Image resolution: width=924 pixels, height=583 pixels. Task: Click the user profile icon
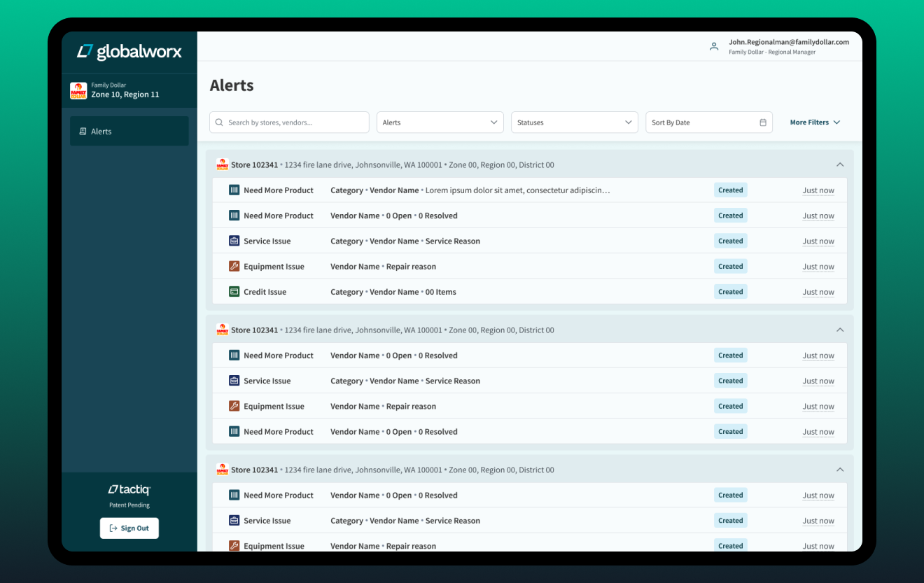[x=714, y=47]
